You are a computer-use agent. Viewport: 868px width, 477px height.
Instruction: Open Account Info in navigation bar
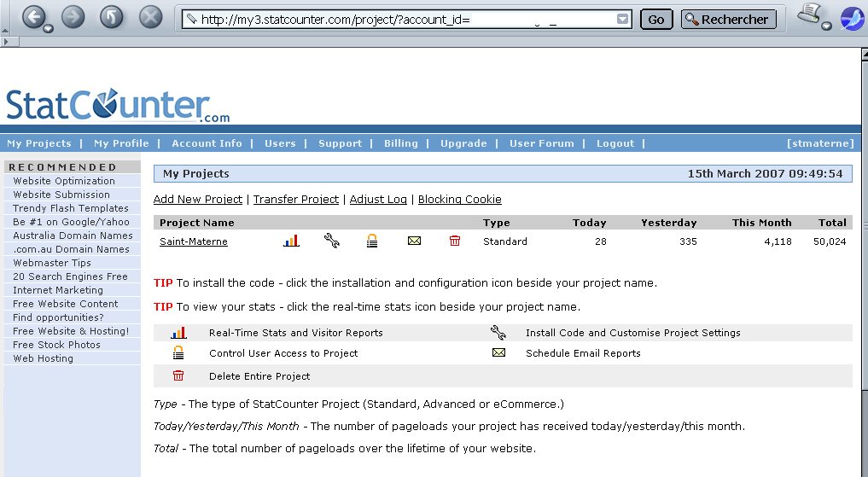[207, 143]
